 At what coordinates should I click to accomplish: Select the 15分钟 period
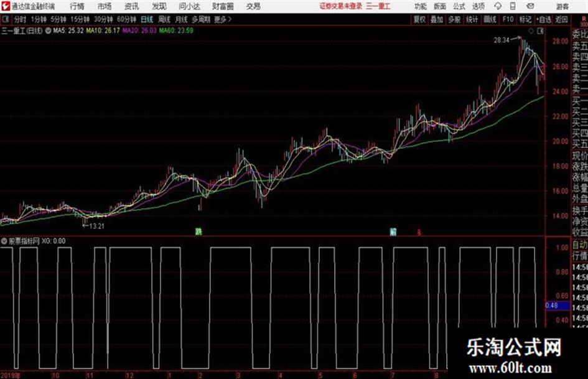tap(80, 19)
